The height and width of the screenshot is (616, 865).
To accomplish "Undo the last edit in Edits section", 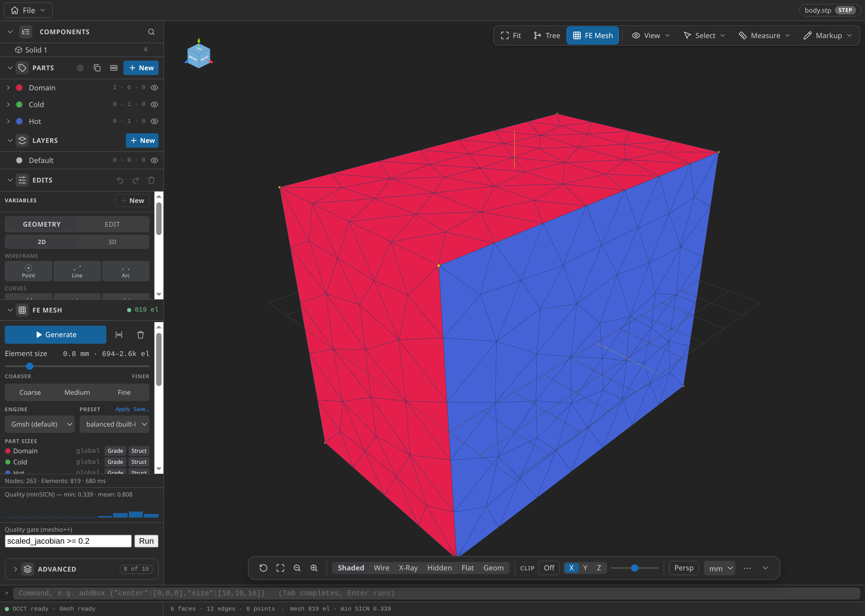I will pos(120,180).
